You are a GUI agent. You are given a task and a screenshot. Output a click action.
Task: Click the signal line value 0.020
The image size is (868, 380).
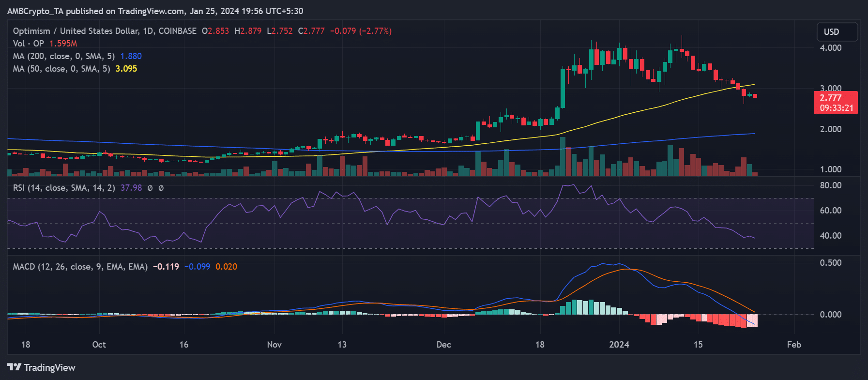pos(226,267)
